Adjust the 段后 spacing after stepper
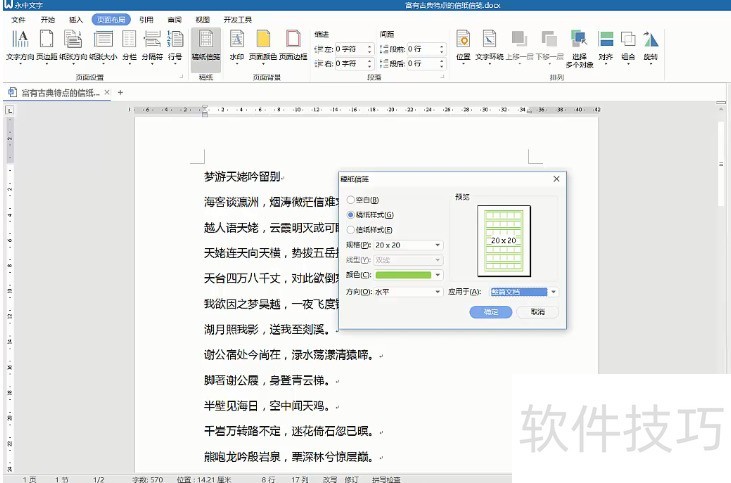 pos(441,63)
